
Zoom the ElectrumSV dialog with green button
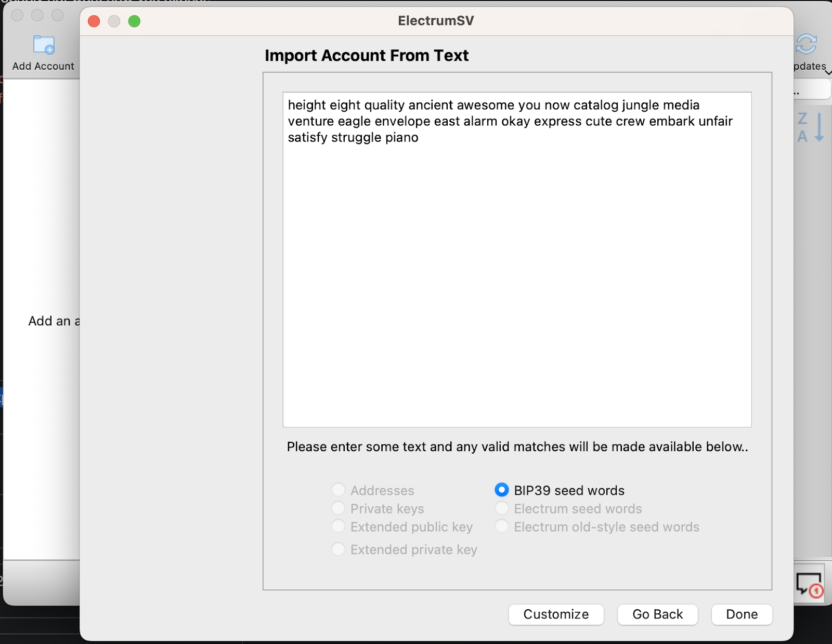[x=134, y=21]
